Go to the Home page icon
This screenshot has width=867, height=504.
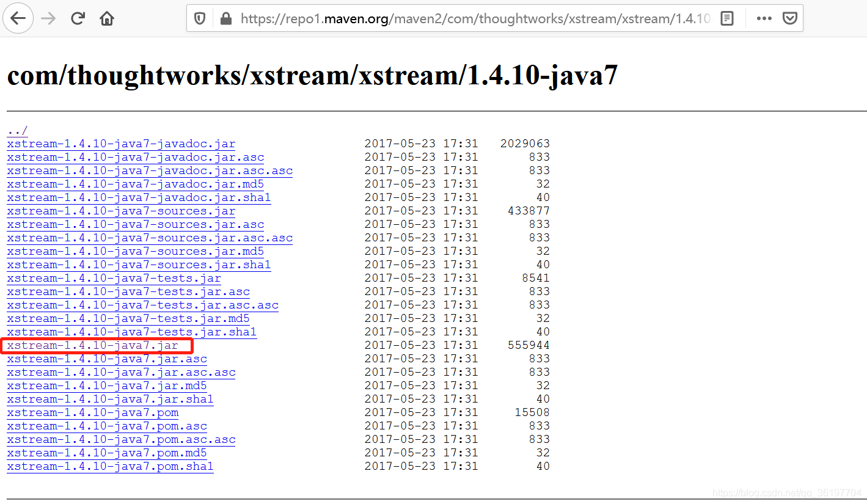tap(107, 18)
